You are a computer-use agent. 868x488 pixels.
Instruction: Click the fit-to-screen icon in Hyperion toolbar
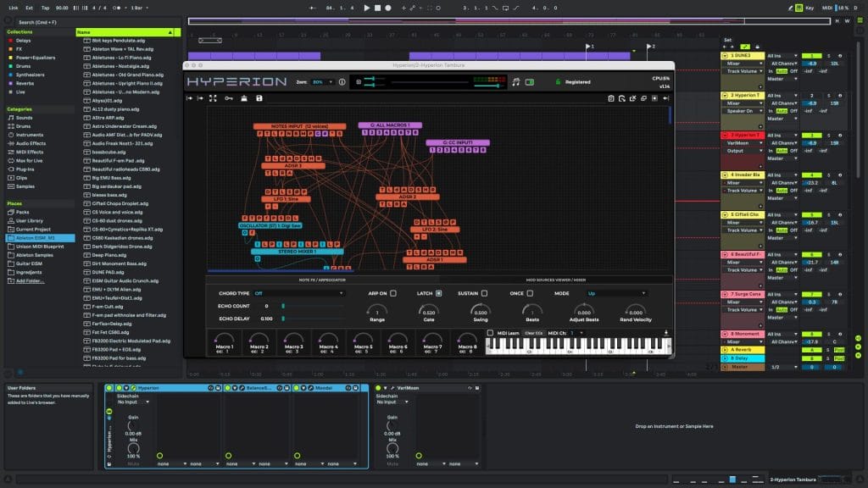213,98
